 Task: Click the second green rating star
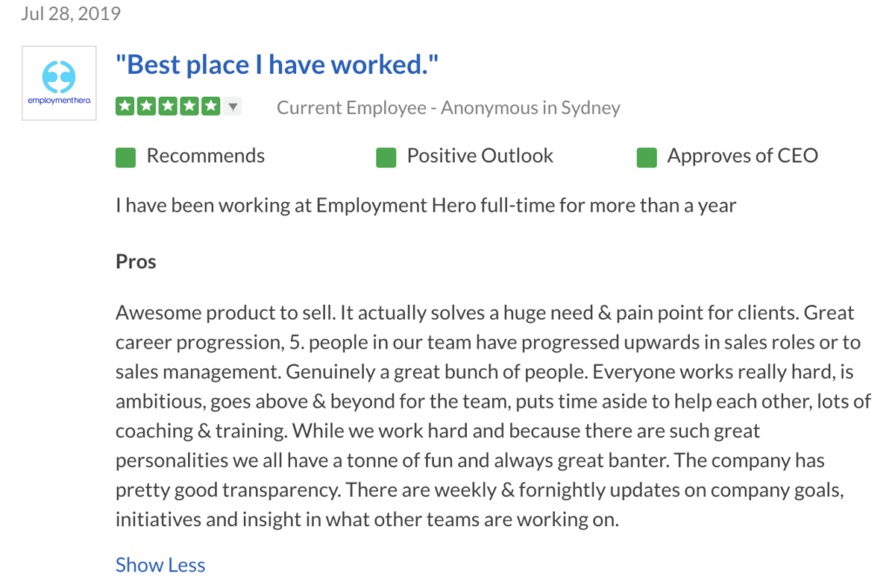[146, 105]
